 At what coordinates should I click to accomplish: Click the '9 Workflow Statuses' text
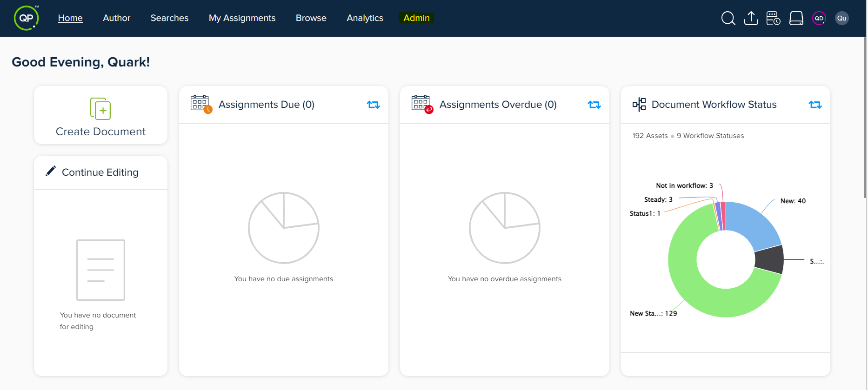pos(710,136)
